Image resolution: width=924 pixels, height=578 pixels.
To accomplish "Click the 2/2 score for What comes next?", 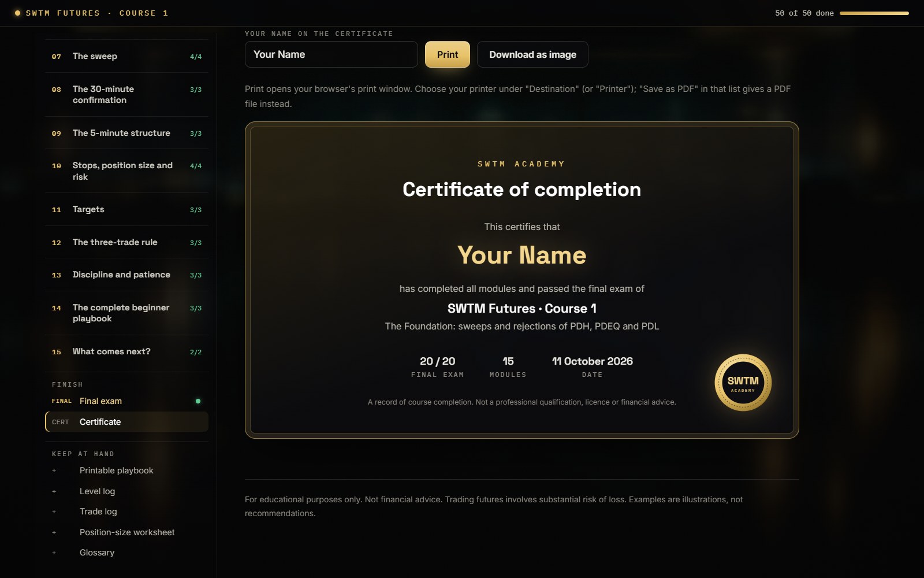I will point(196,352).
